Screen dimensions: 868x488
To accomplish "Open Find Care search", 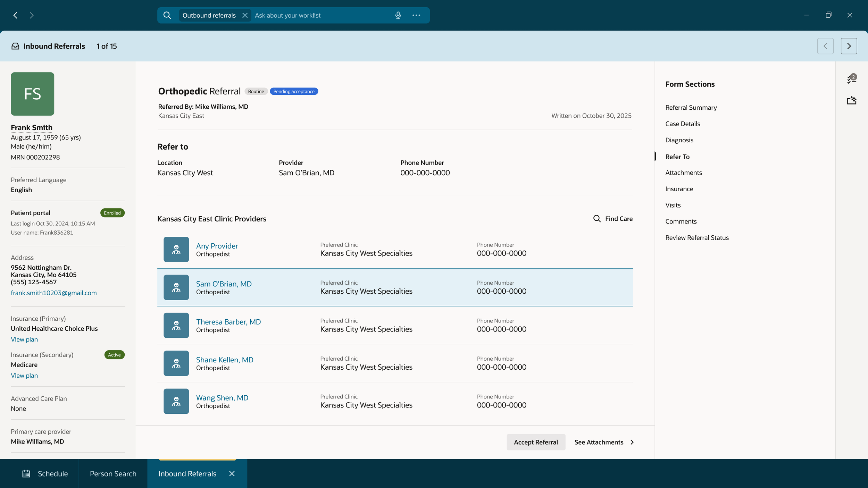I will [x=613, y=219].
